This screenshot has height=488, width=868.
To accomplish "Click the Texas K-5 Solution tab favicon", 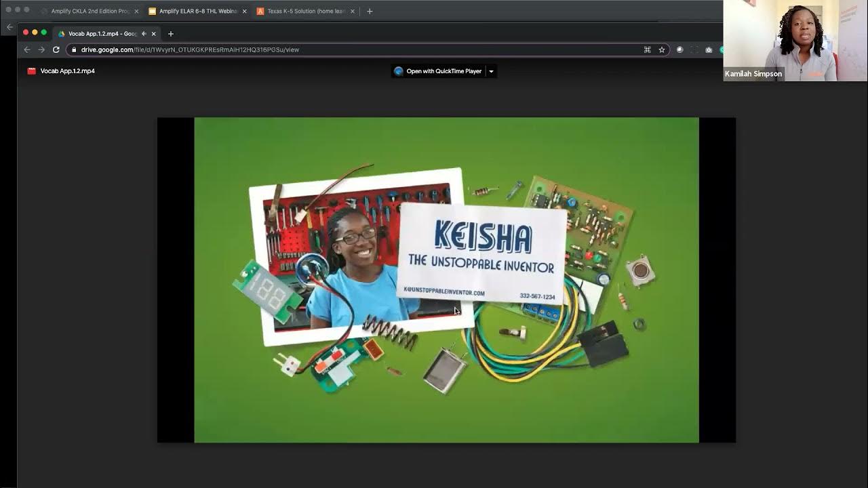I will click(x=260, y=11).
